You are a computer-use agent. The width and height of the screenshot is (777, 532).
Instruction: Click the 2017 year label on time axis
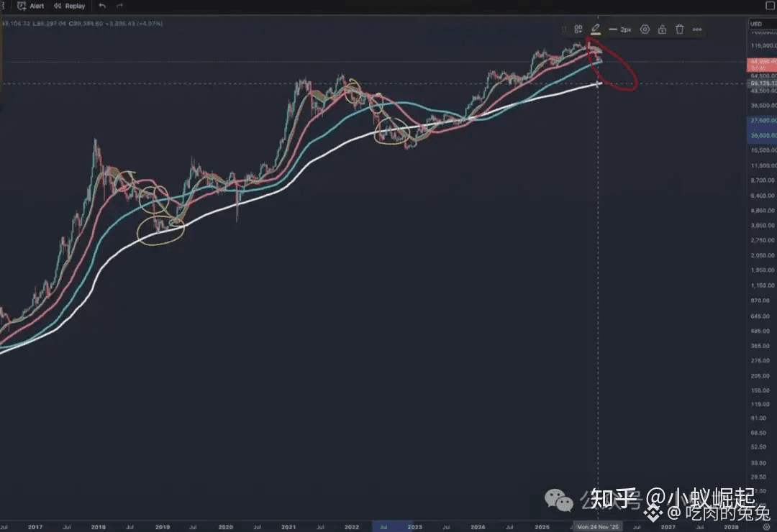[x=35, y=527]
